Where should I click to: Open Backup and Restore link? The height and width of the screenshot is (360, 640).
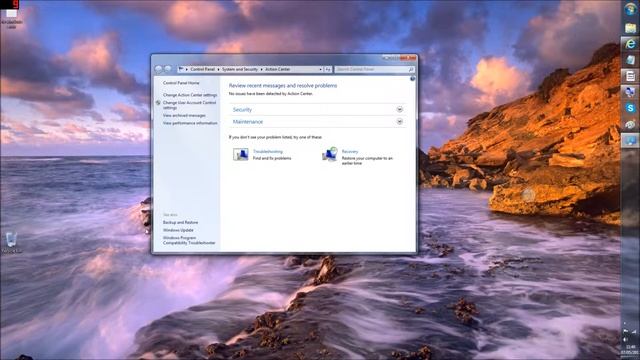(x=180, y=222)
